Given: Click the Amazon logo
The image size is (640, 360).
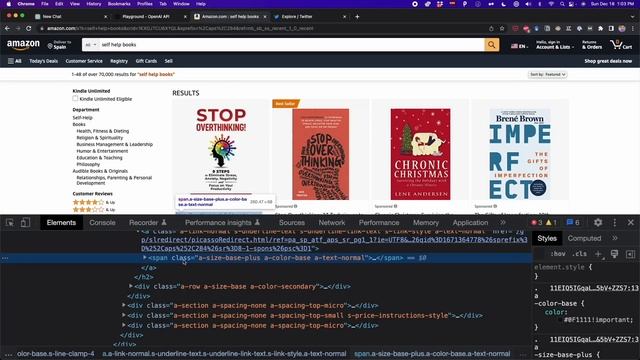Looking at the screenshot, I should click(23, 44).
